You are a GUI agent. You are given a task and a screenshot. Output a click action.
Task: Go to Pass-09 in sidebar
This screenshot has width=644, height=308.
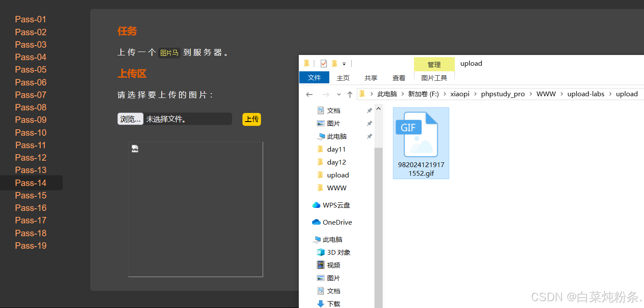[31, 120]
